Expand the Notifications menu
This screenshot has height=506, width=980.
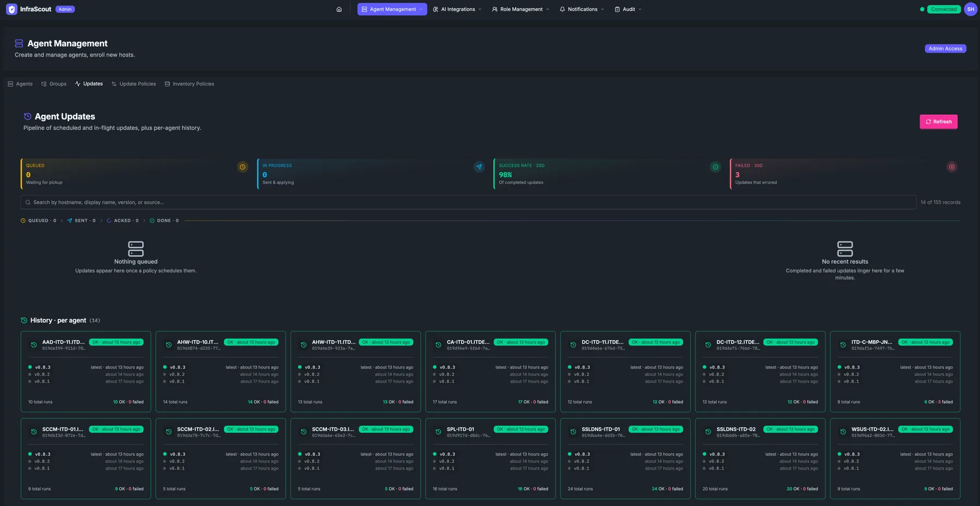582,9
